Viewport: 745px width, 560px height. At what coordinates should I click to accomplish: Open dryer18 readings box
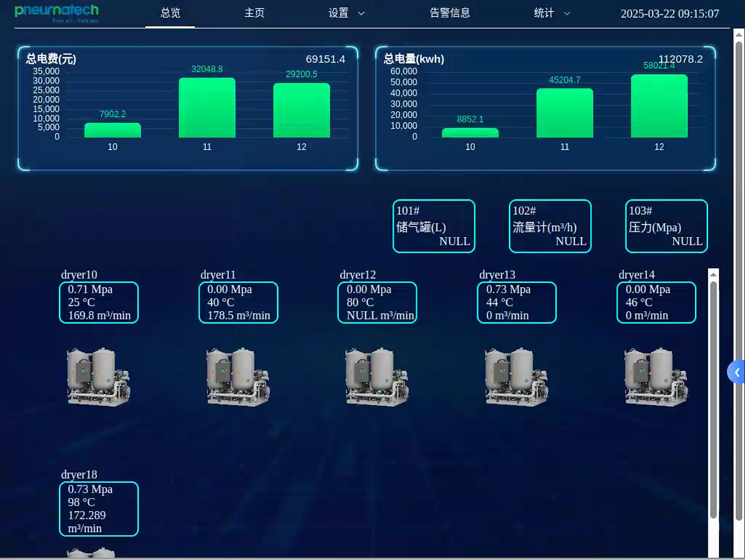99,509
